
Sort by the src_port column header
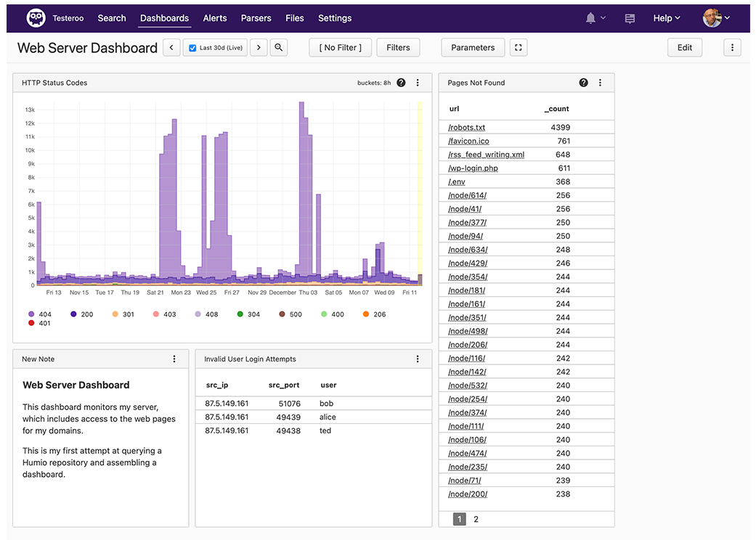284,385
